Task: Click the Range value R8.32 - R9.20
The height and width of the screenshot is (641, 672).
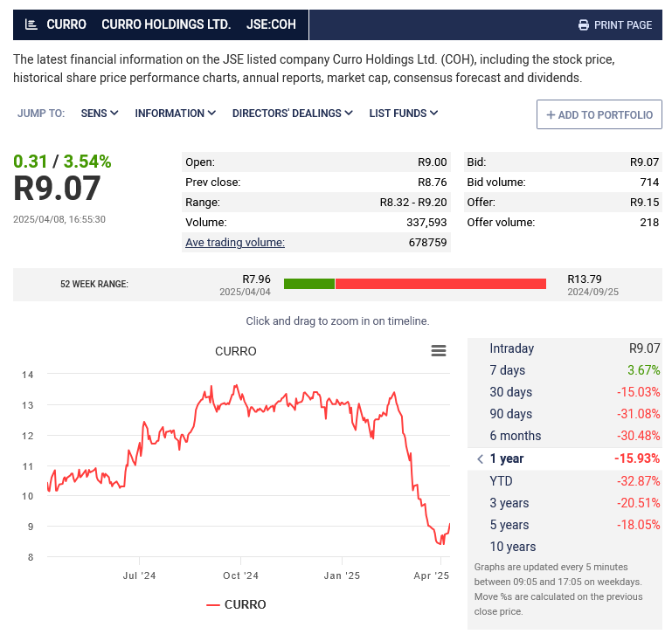Action: pyautogui.click(x=413, y=203)
